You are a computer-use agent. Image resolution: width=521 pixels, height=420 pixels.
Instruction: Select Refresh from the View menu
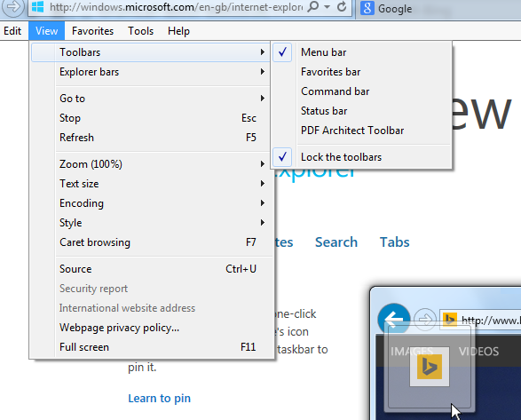tap(152, 138)
